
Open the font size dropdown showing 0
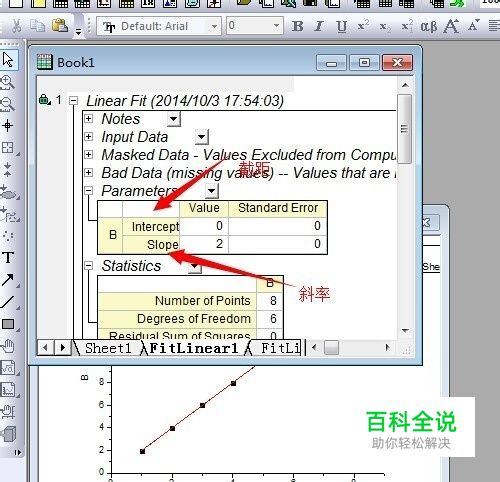click(276, 26)
